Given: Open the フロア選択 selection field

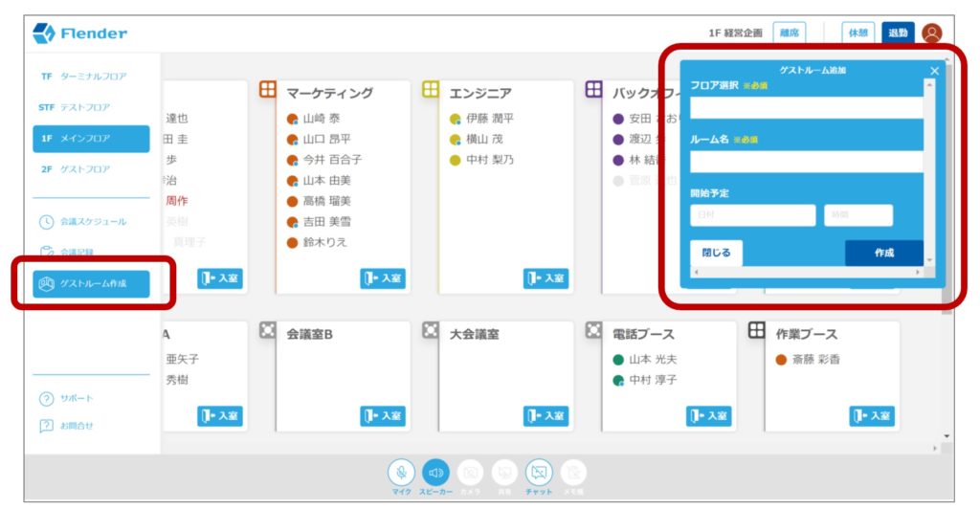Looking at the screenshot, I should tap(807, 108).
